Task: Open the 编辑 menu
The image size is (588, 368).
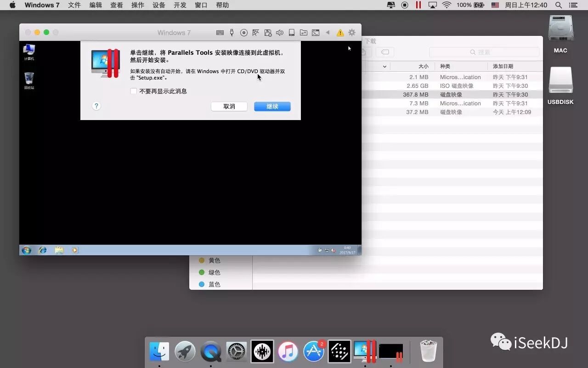Action: pos(96,5)
